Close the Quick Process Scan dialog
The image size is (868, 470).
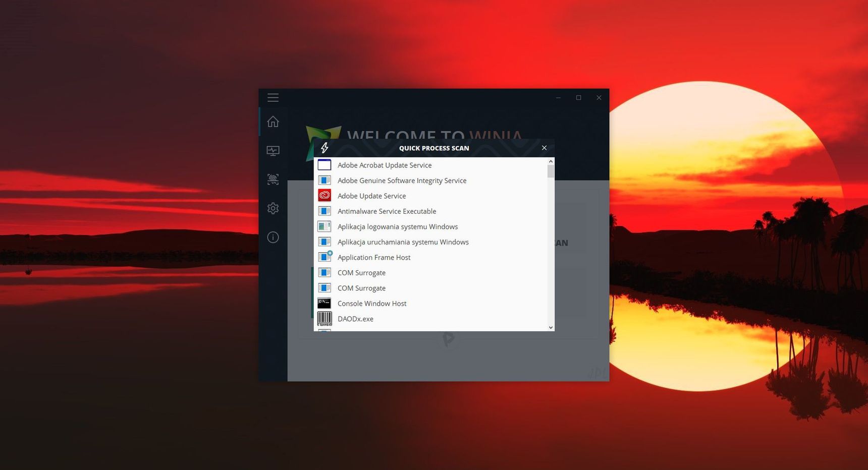tap(544, 148)
